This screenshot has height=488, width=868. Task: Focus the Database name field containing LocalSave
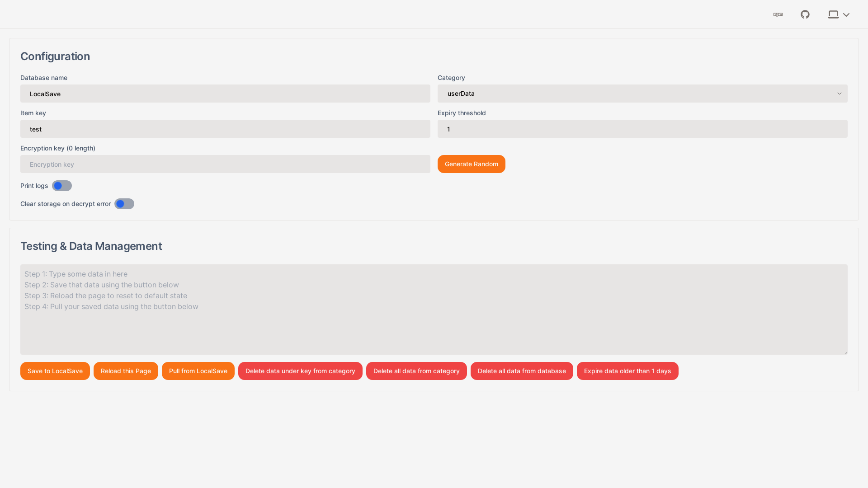click(x=225, y=94)
